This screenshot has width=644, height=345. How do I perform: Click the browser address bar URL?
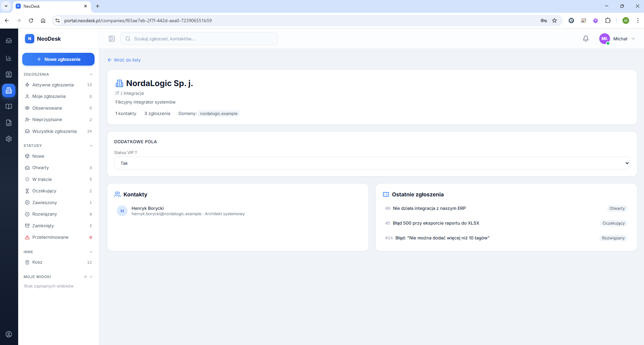click(x=138, y=21)
